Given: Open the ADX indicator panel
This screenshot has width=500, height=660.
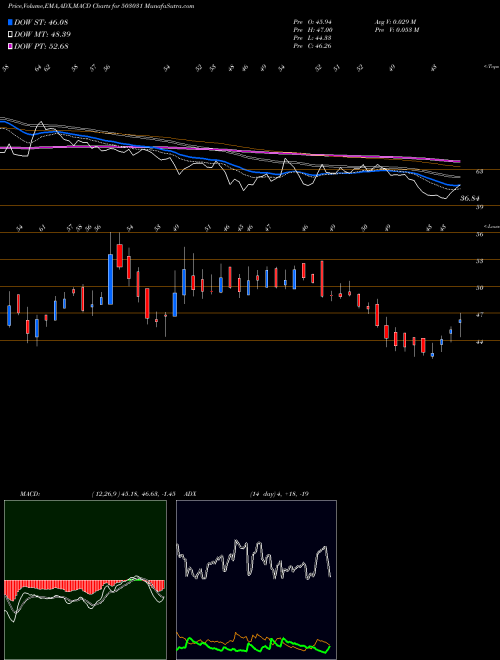Looking at the screenshot, I should click(x=256, y=580).
